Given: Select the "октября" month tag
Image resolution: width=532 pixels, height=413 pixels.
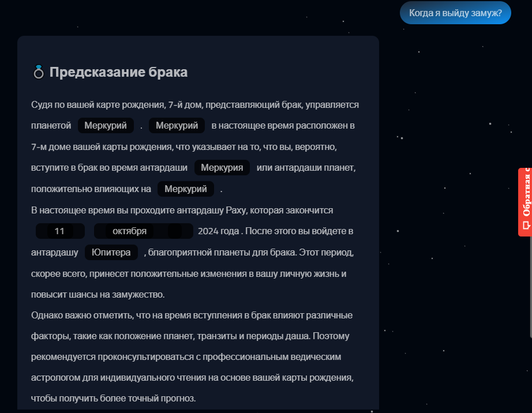Looking at the screenshot, I should coord(129,231).
